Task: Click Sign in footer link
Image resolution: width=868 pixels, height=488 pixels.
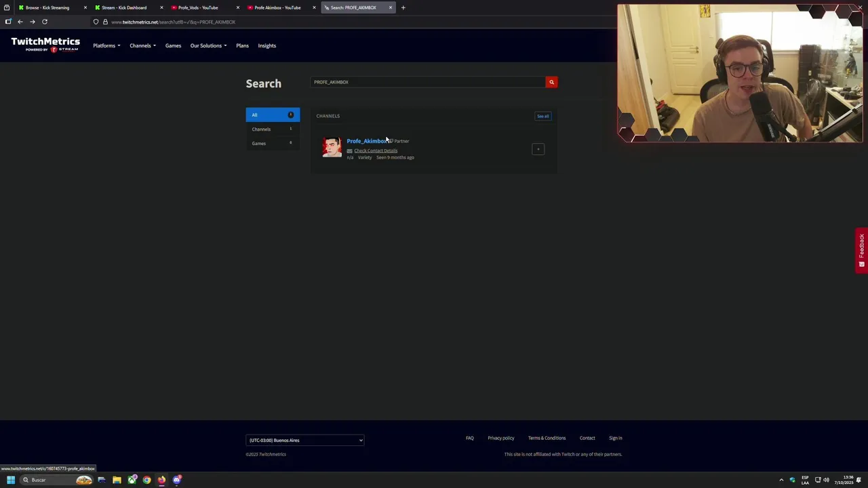Action: coord(615,438)
